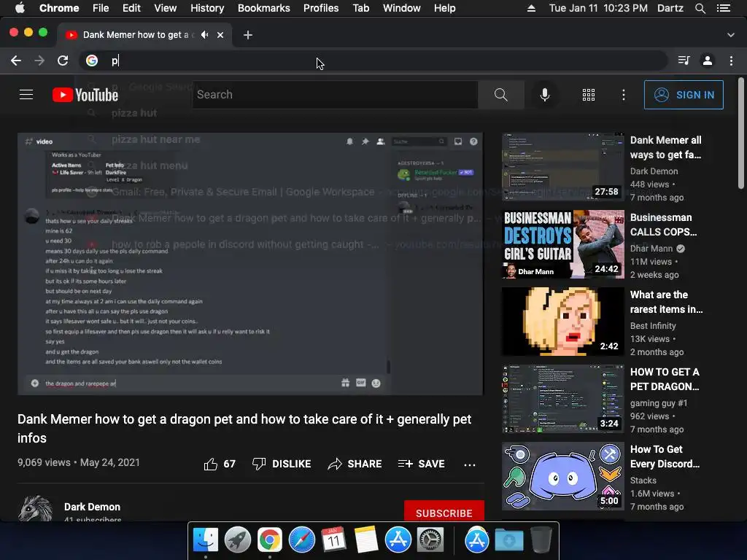
Task: Open Trash from the Dock
Action: [x=541, y=540]
